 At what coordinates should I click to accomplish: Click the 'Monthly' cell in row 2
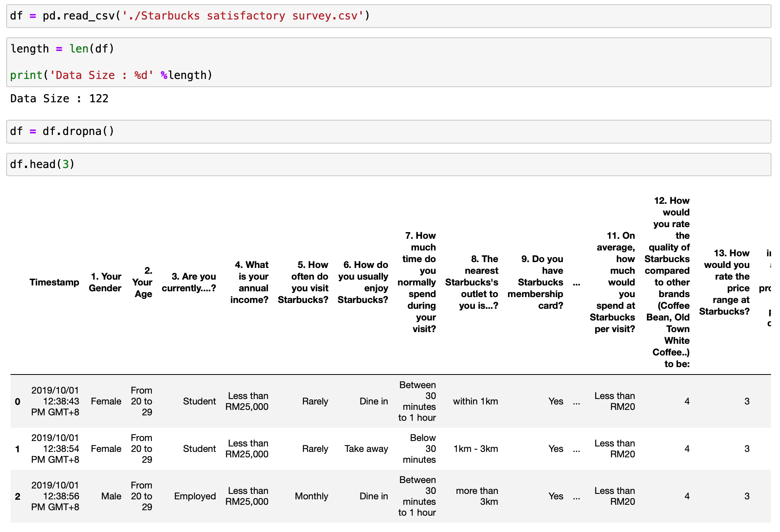coord(311,497)
